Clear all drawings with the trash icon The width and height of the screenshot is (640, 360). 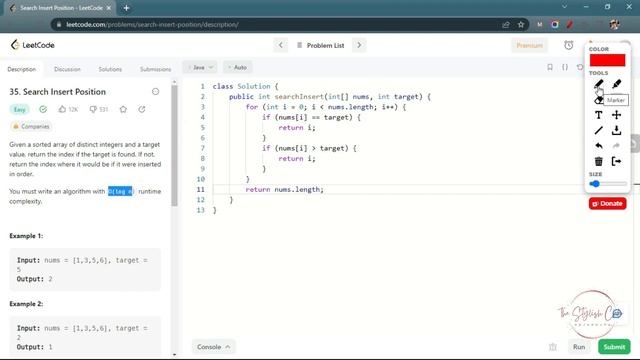click(598, 161)
